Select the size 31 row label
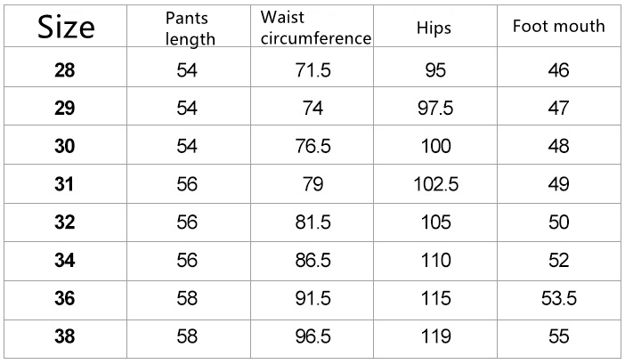The image size is (625, 364). 65,184
